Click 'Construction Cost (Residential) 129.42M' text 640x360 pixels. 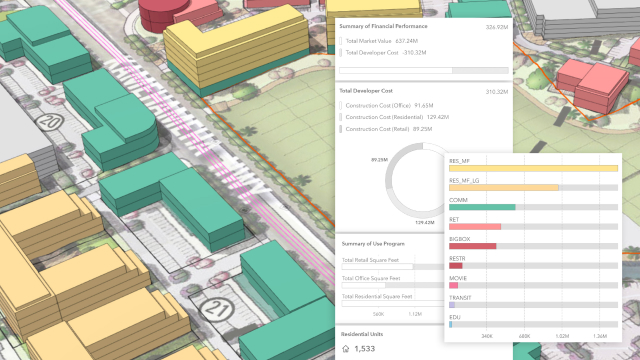[x=397, y=117]
